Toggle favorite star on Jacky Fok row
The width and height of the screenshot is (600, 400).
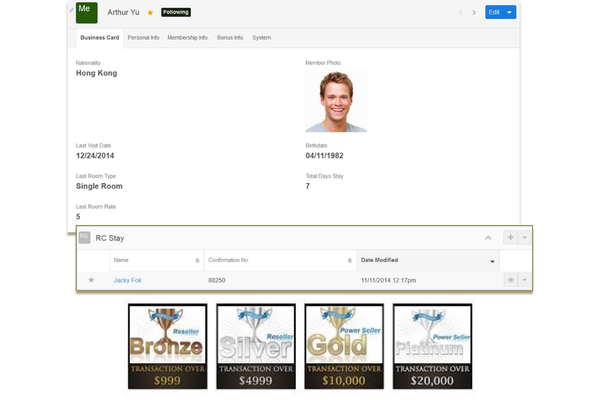click(x=91, y=280)
